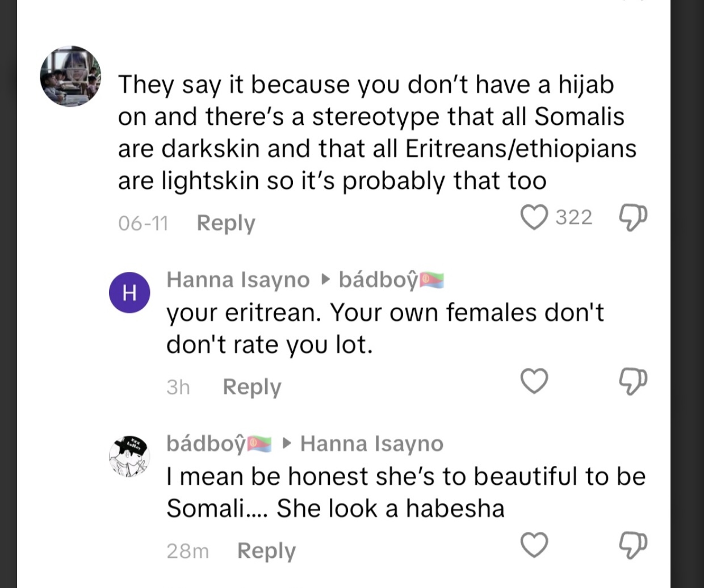Open Hanna Isayno's profile from her username
The width and height of the screenshot is (704, 588).
pos(238,280)
